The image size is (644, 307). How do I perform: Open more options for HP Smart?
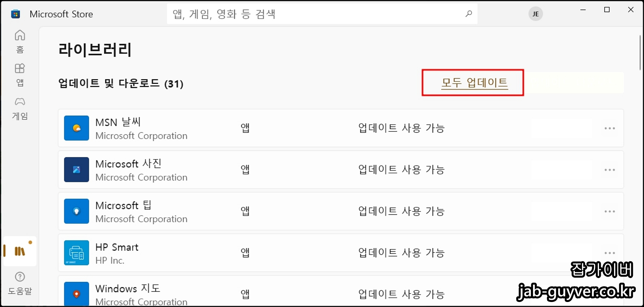[x=610, y=253]
